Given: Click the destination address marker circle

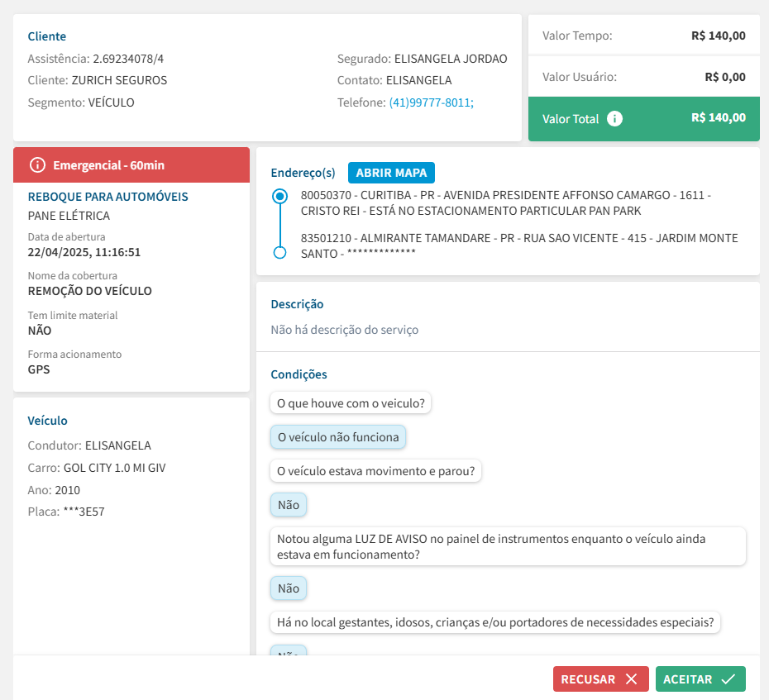Looking at the screenshot, I should point(280,252).
